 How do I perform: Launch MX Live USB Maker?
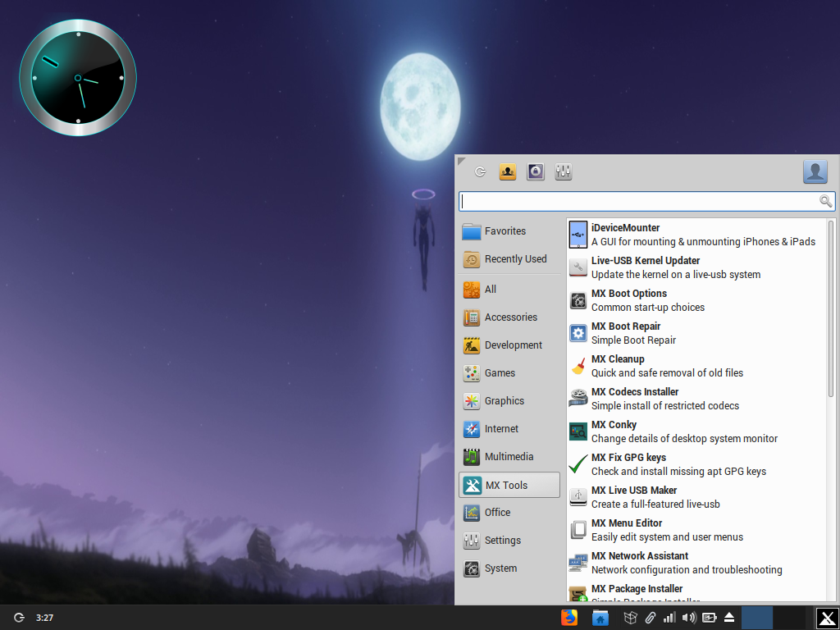tap(696, 496)
